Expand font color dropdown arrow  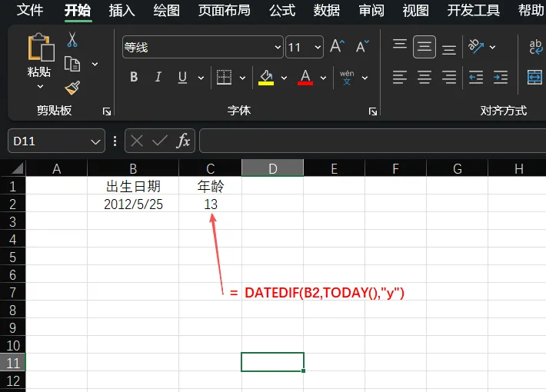tap(323, 78)
